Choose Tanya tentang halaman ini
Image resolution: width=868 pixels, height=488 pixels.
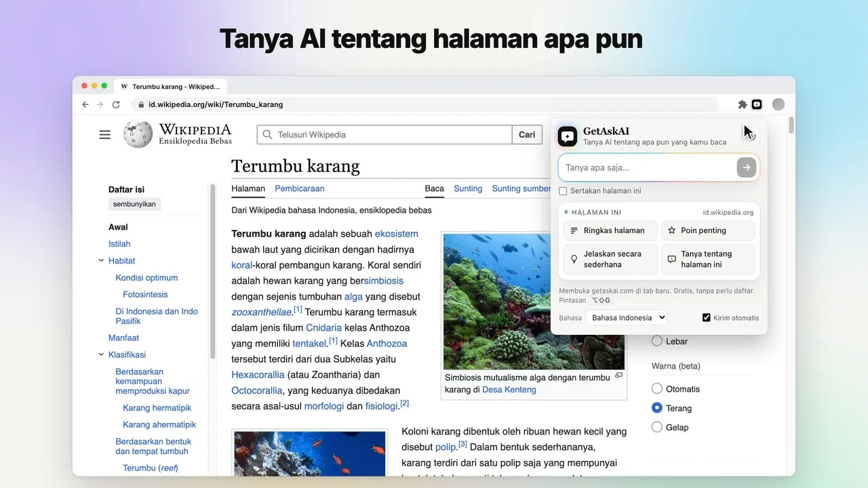click(708, 259)
